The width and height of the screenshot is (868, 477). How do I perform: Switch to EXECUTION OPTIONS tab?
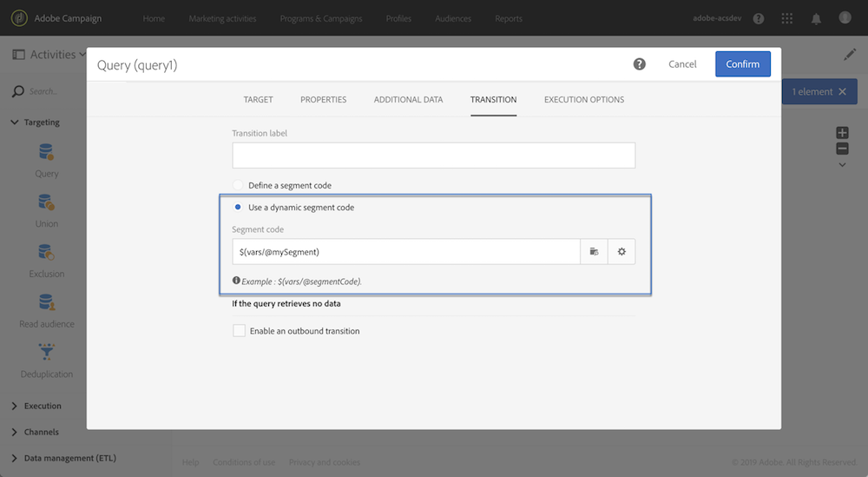point(584,100)
